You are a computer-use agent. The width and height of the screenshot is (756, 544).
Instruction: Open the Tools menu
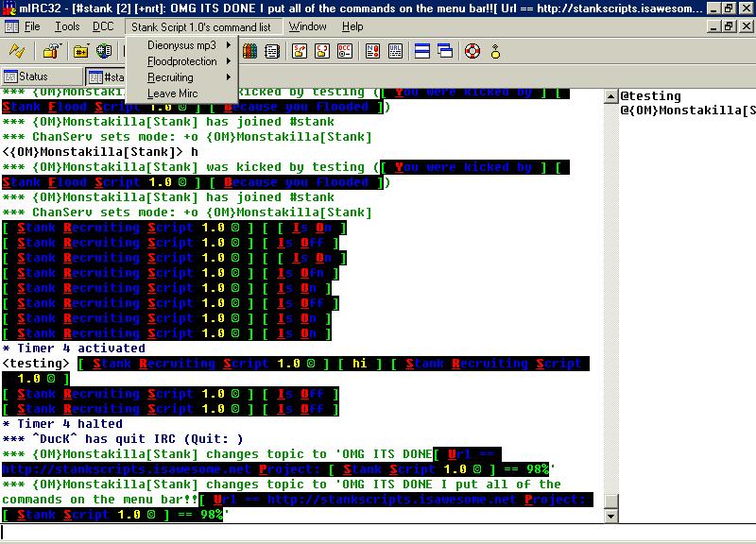pyautogui.click(x=67, y=26)
